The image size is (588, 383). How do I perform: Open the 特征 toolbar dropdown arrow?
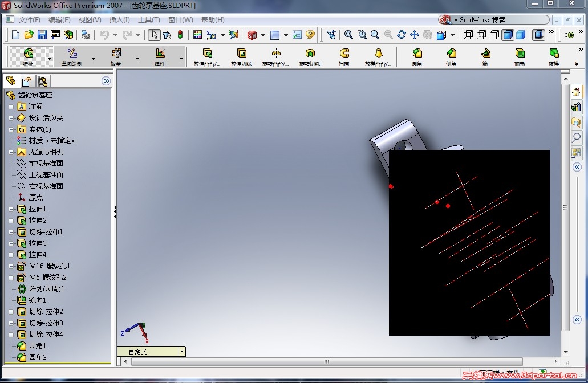pos(49,59)
